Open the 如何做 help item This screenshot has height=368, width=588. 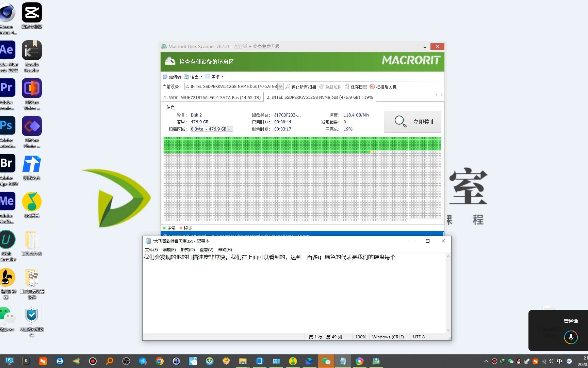tap(172, 77)
